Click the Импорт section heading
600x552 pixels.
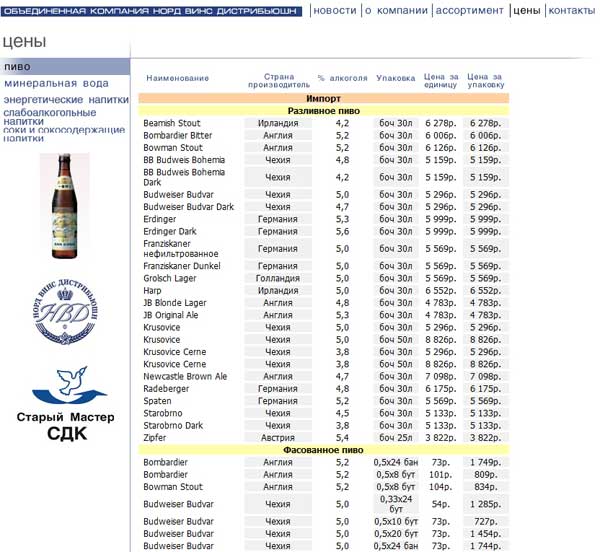click(x=323, y=98)
